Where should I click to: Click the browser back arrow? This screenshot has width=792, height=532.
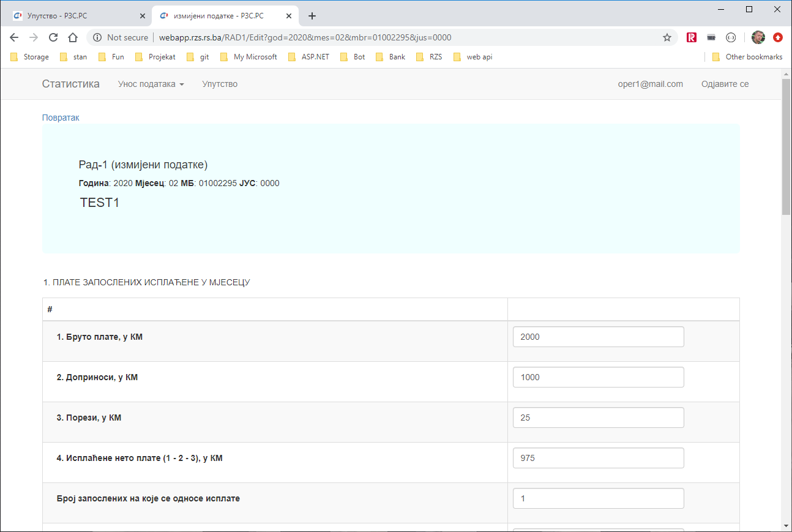(x=14, y=37)
